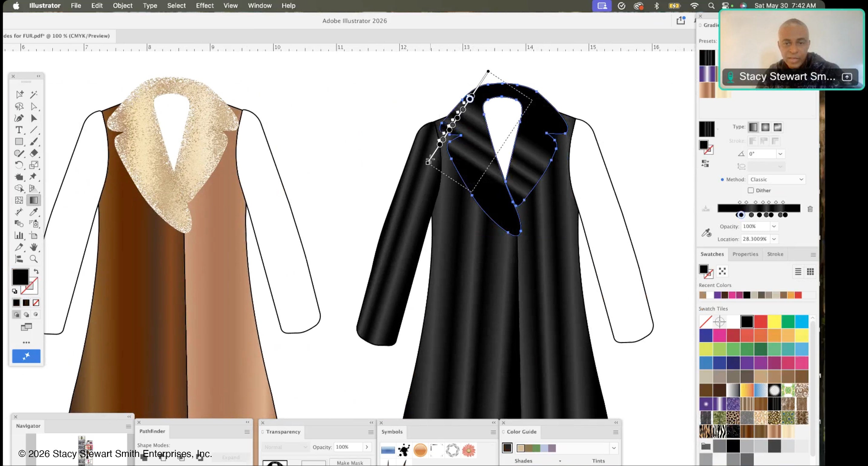Image resolution: width=868 pixels, height=466 pixels.
Task: Open the Effect menu
Action: click(x=205, y=6)
